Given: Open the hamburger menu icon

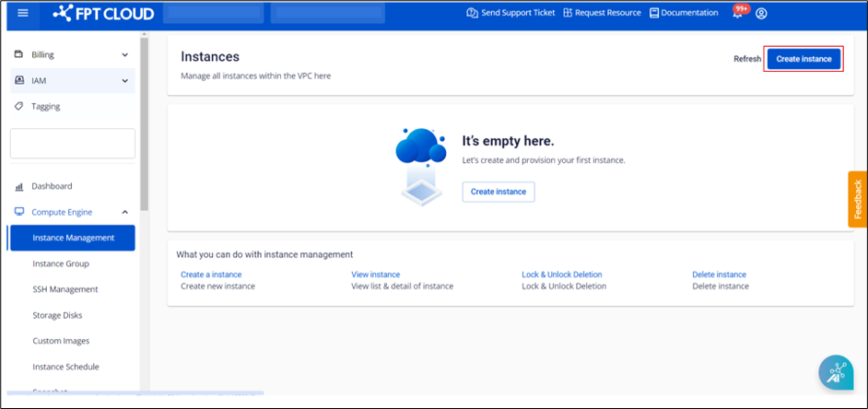Looking at the screenshot, I should (x=23, y=13).
